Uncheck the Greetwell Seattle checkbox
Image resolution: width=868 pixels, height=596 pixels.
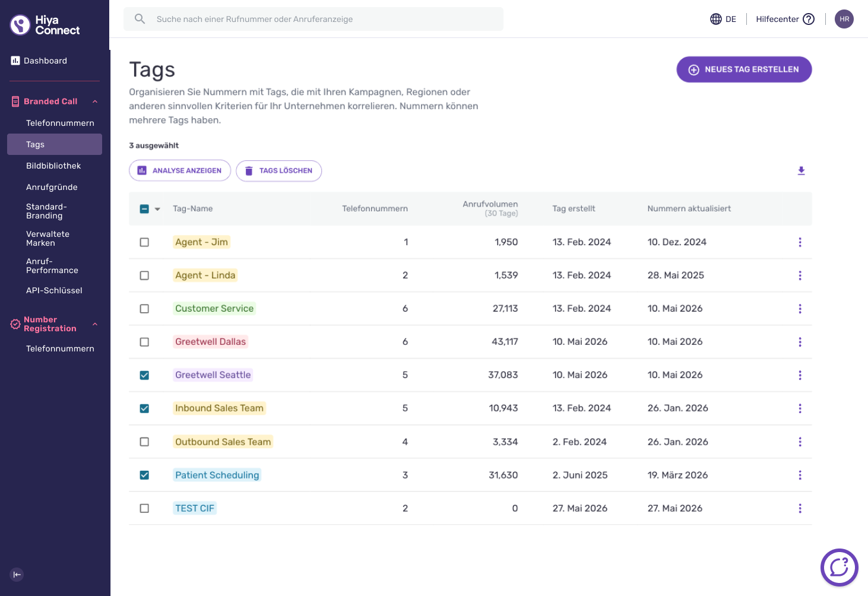(x=144, y=375)
